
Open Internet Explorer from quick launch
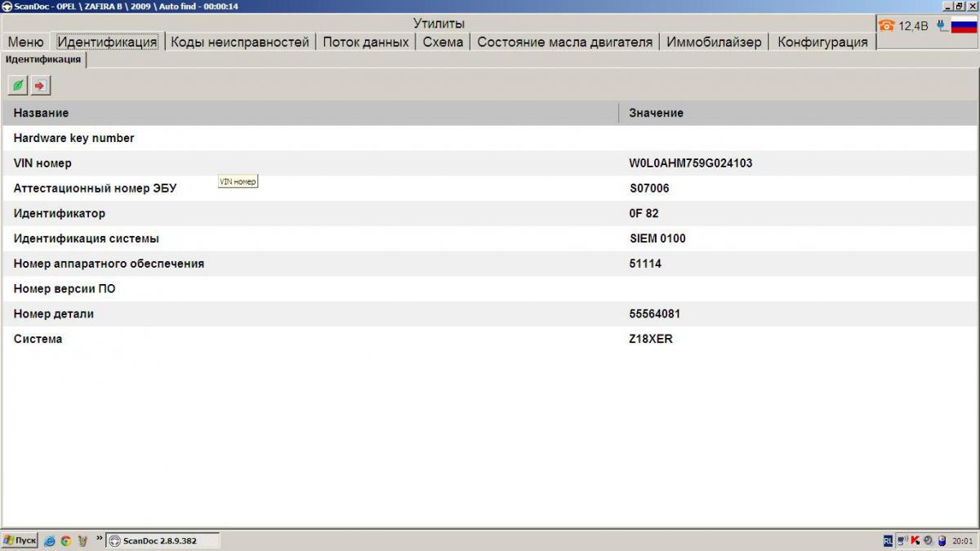49,540
